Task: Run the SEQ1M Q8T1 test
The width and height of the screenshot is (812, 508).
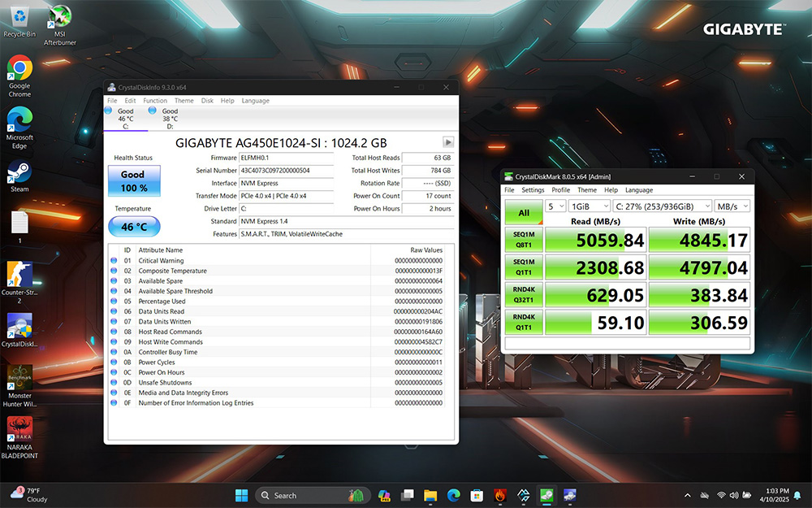Action: coord(524,240)
